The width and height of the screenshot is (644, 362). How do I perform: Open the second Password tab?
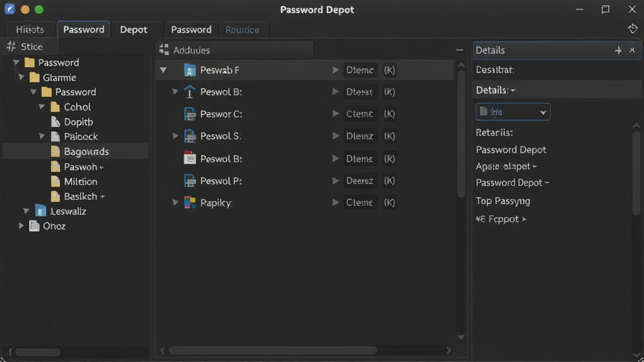tap(191, 30)
